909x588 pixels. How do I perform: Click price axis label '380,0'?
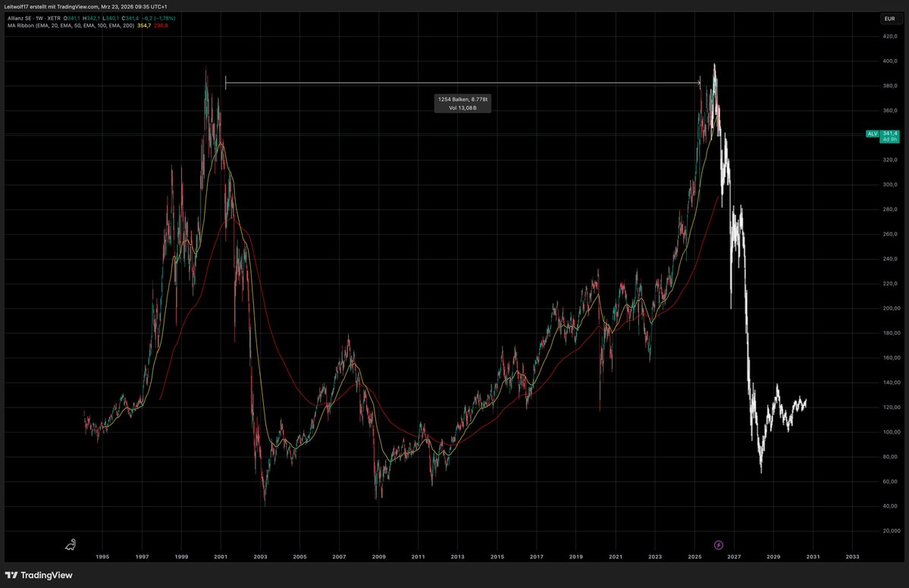(890, 86)
